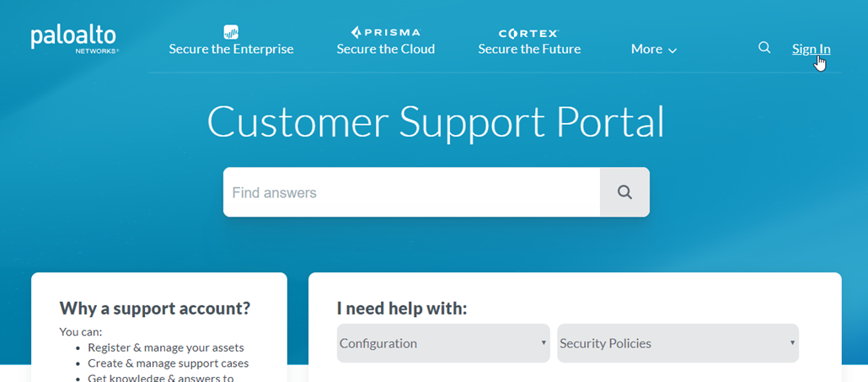Viewport: 868px width, 382px height.
Task: Click the Sign In link
Action: coord(811,49)
